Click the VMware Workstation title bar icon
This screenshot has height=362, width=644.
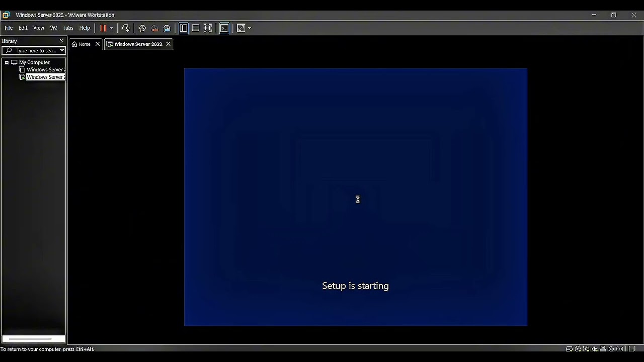pos(6,15)
